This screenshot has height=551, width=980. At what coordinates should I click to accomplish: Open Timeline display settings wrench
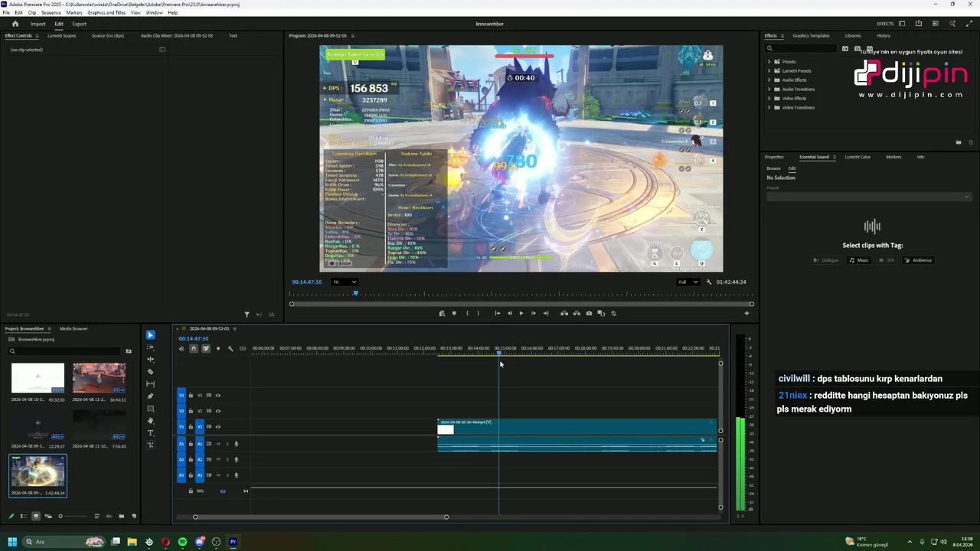point(230,349)
